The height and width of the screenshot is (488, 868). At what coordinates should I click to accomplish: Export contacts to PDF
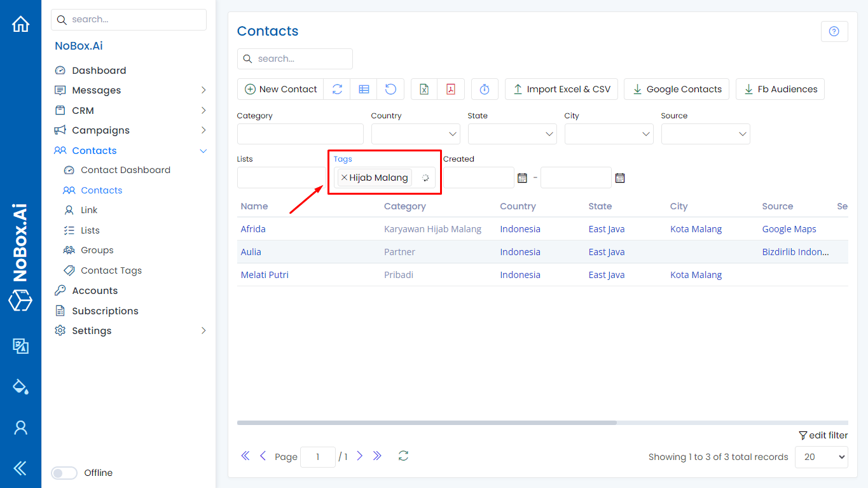tap(451, 89)
